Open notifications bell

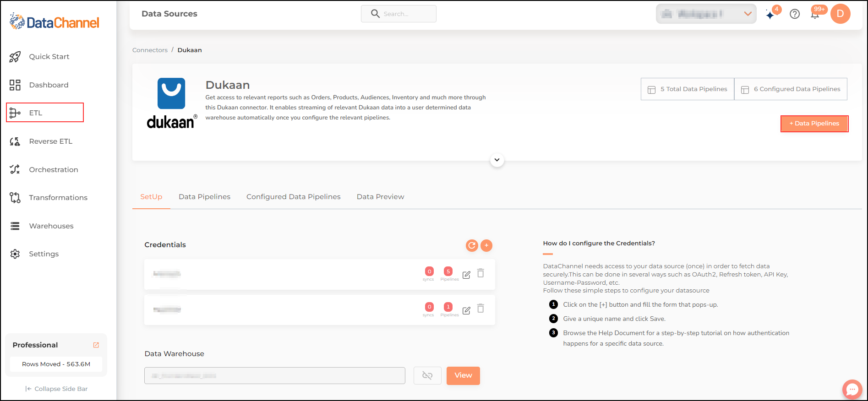point(815,14)
